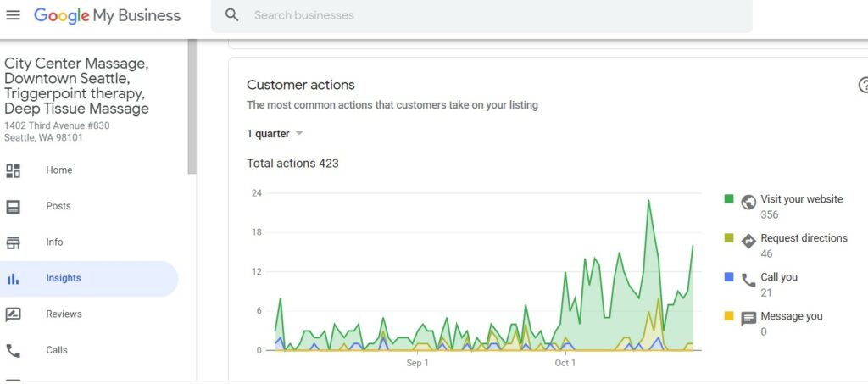Click the Calls phone icon
This screenshot has width=868, height=384.
(x=13, y=350)
